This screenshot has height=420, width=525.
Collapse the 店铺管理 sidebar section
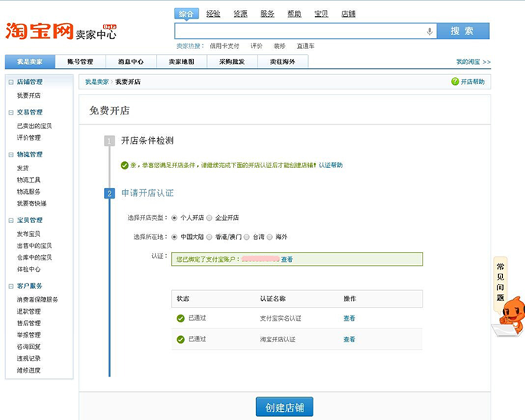[x=11, y=82]
